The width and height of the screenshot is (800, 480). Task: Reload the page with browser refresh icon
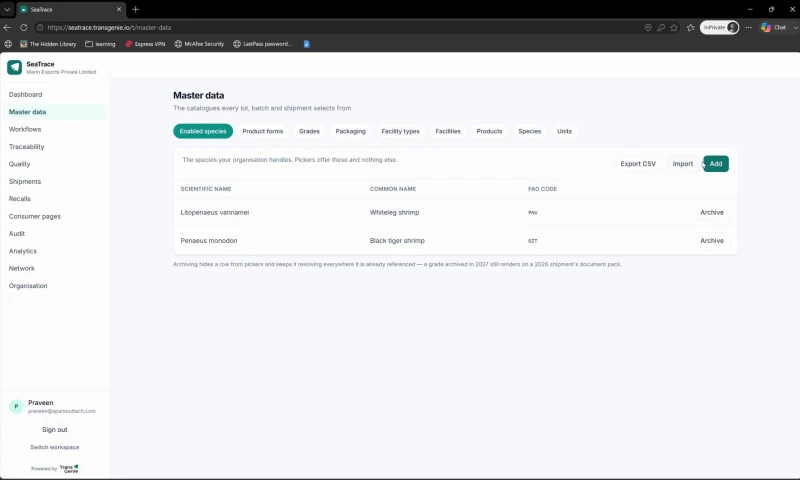click(23, 28)
